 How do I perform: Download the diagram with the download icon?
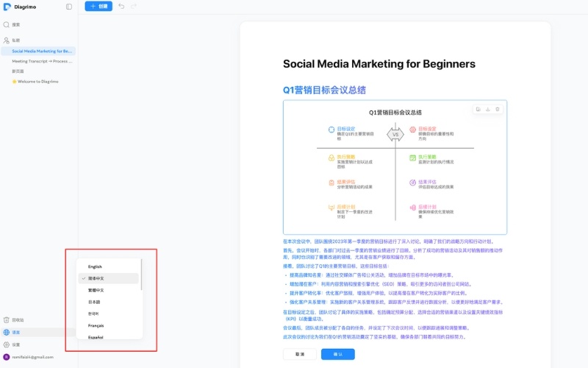[x=488, y=109]
